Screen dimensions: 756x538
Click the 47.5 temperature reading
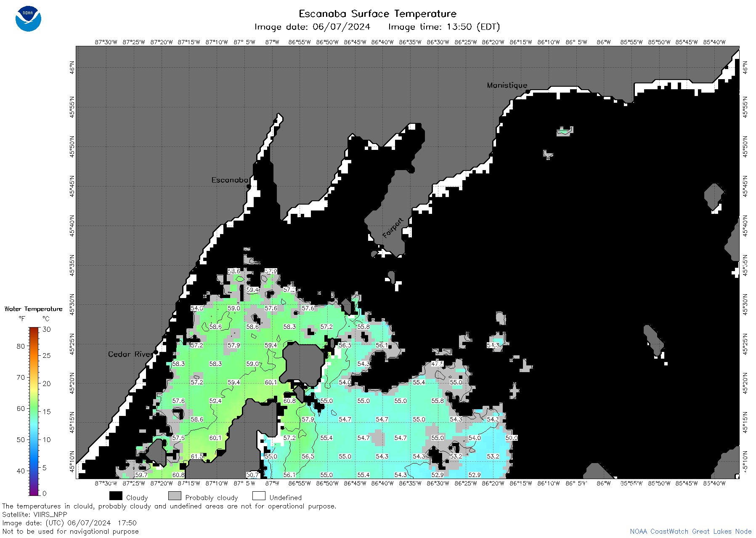point(438,364)
